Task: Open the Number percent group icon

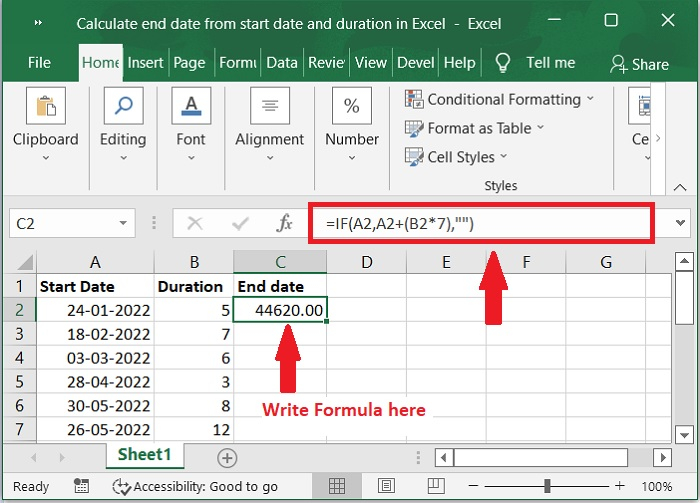Action: point(352,106)
